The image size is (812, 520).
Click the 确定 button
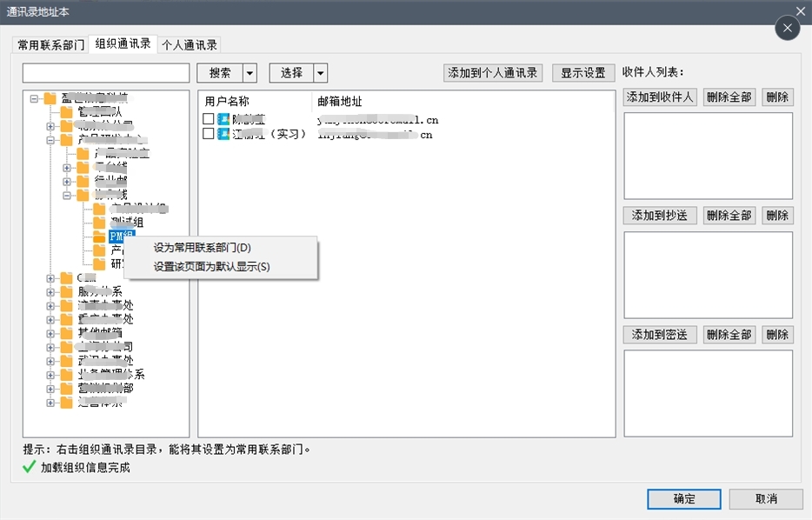tap(683, 498)
